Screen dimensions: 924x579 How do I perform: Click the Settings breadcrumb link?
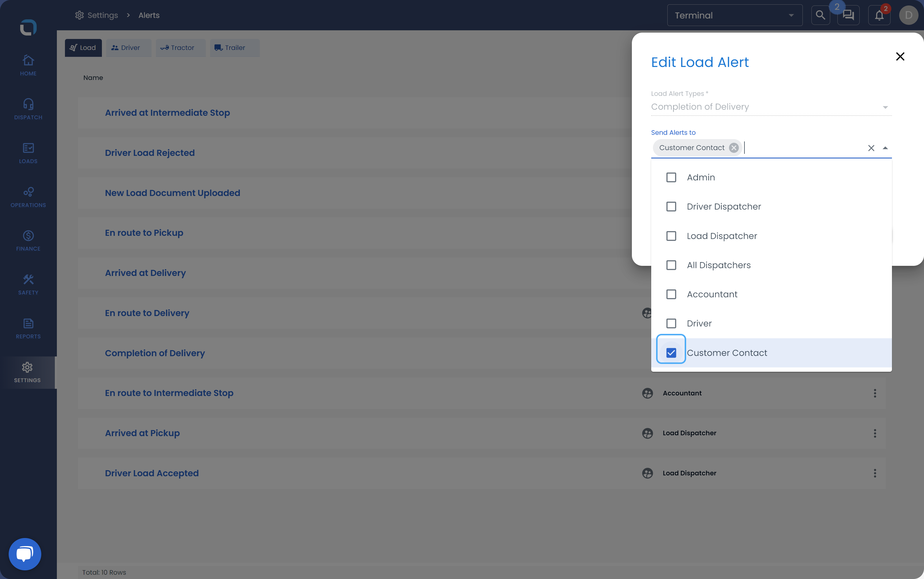(96, 15)
